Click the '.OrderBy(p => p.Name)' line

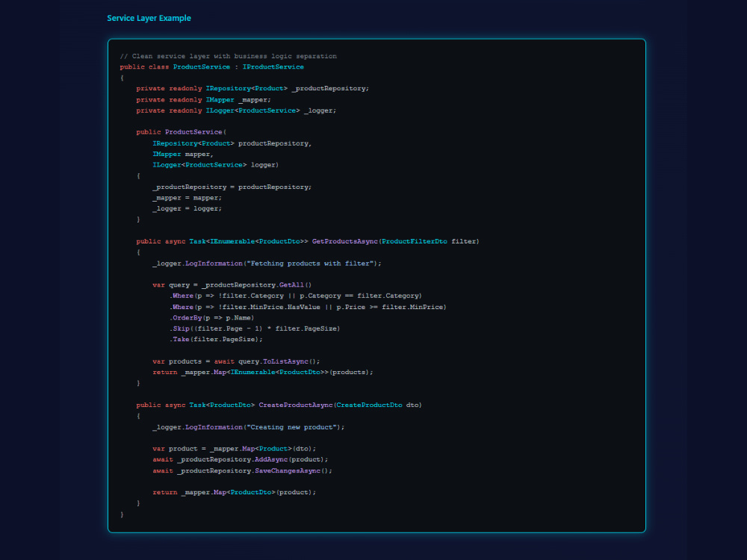[x=211, y=317]
